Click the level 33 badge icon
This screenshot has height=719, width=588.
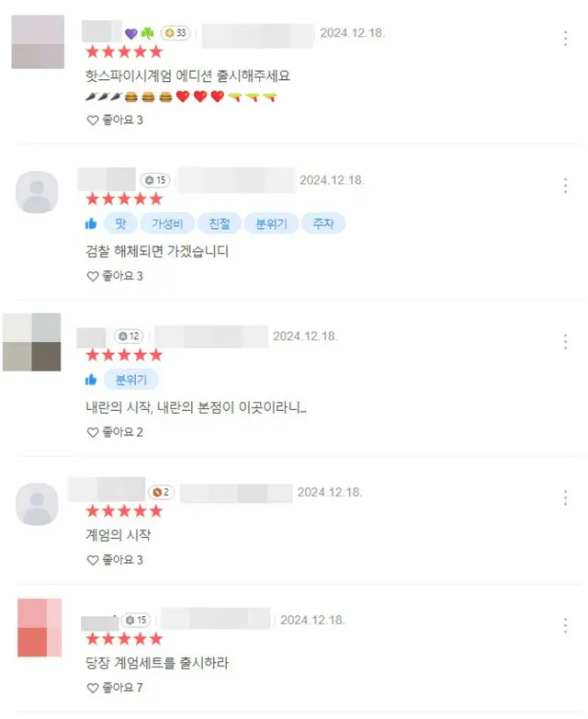pyautogui.click(x=175, y=33)
